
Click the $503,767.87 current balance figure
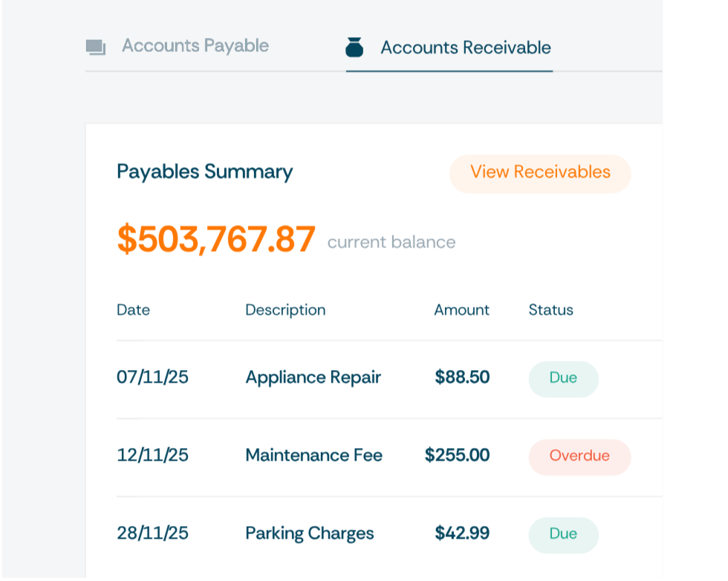(x=216, y=240)
